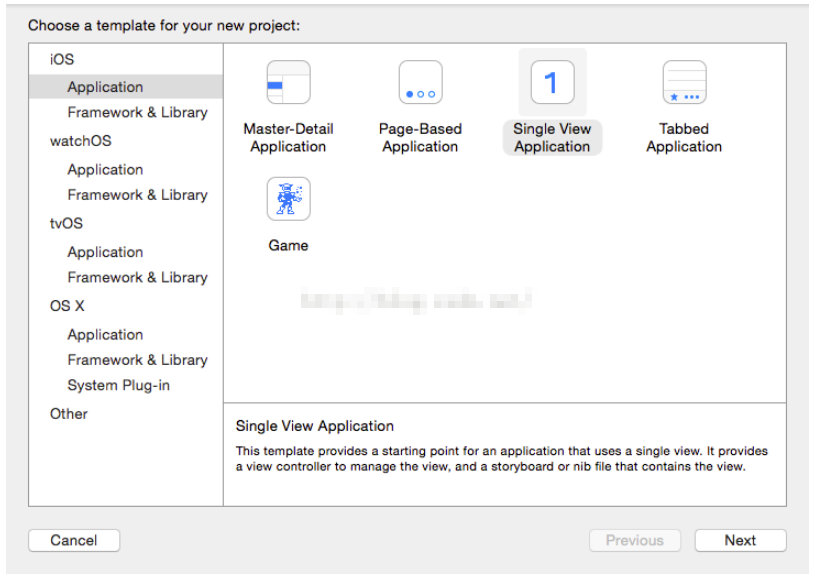The height and width of the screenshot is (580, 817).
Task: Show tvOS Framework & Library templates
Action: tap(137, 278)
